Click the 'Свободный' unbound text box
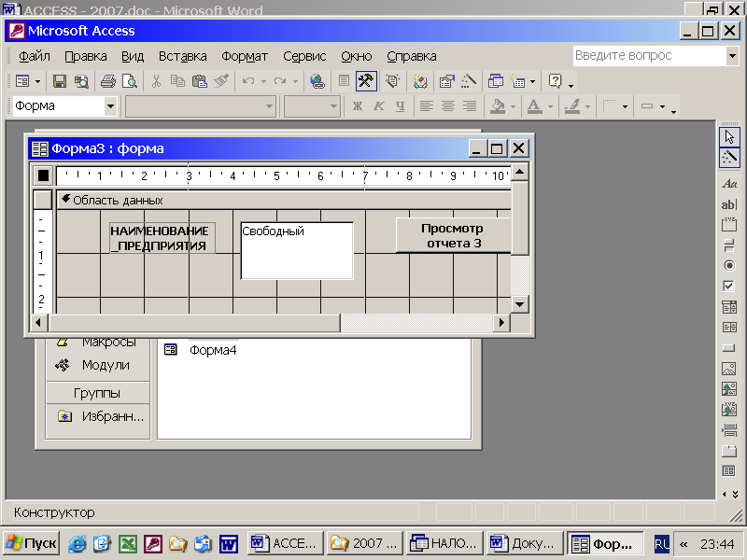 [297, 250]
